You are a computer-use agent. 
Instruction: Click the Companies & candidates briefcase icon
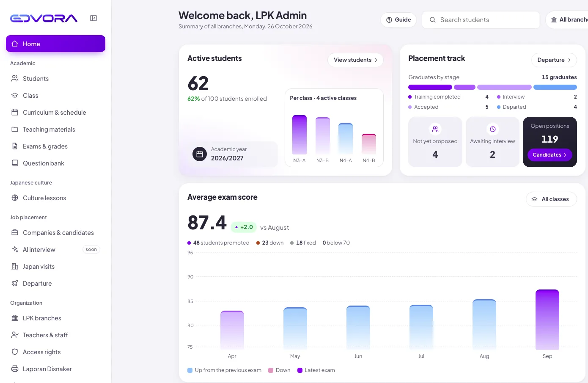15,233
